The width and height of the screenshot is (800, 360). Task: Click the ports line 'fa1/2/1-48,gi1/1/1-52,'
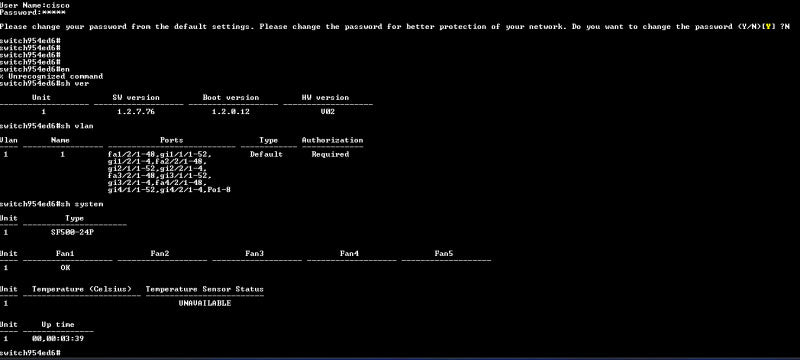click(160, 154)
